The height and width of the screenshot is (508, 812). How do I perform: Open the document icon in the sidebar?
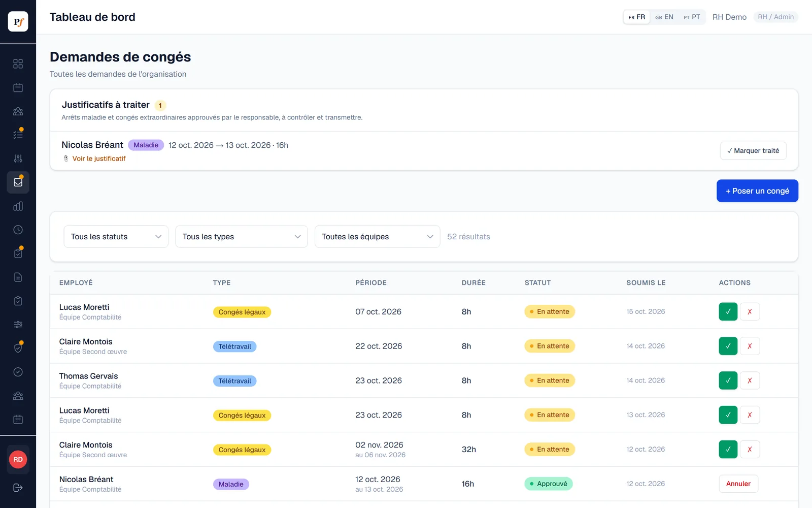point(18,277)
